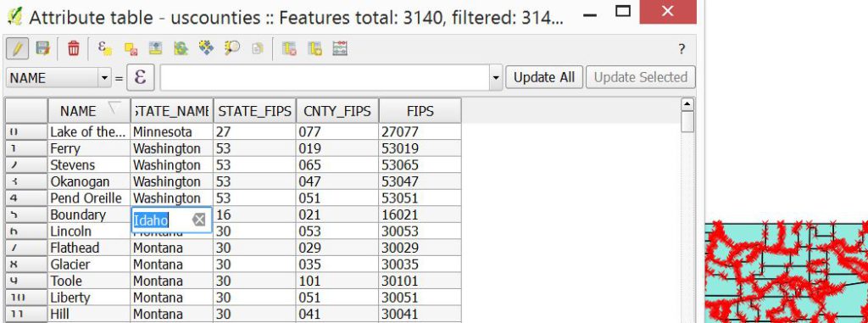Click the FIPS cell 27077
The image size is (868, 323).
tap(420, 131)
